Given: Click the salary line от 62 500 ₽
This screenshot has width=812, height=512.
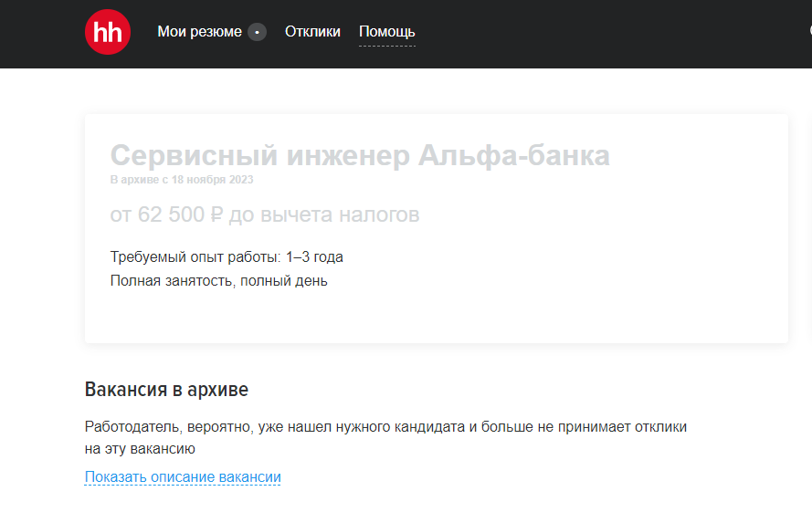Looking at the screenshot, I should 265,214.
